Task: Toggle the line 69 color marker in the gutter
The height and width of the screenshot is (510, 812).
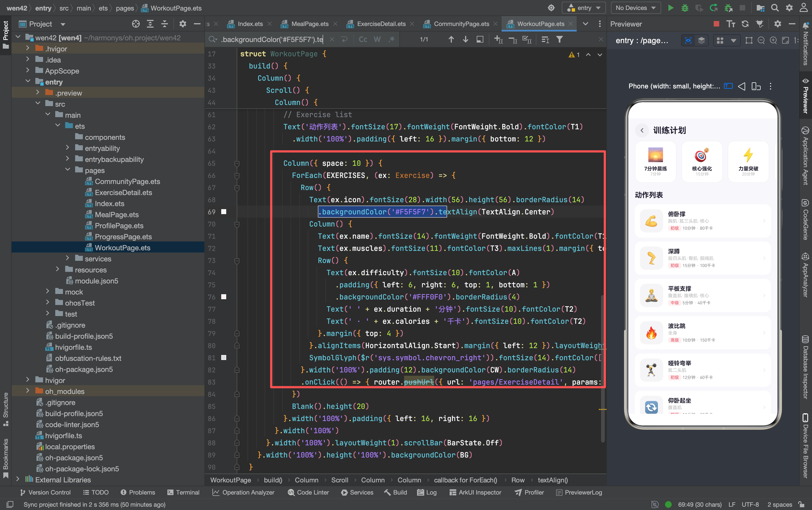Action: 223,212
